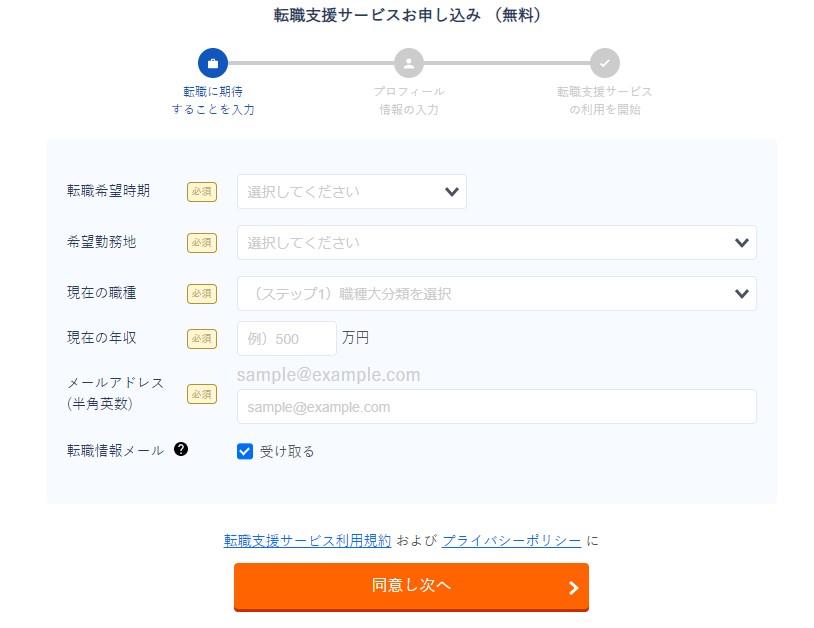Screen dimensions: 814x628
Task: Click the 現在の職種 field label
Action: coord(102,292)
